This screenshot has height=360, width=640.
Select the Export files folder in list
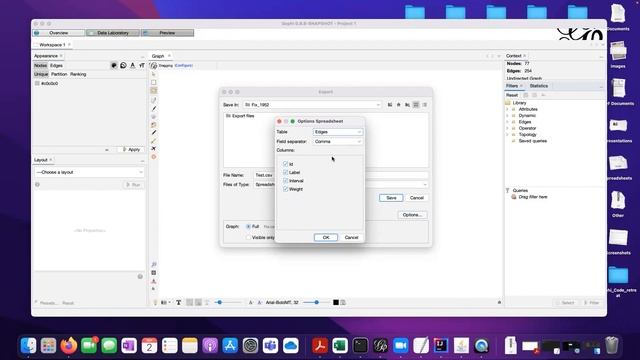(240, 116)
